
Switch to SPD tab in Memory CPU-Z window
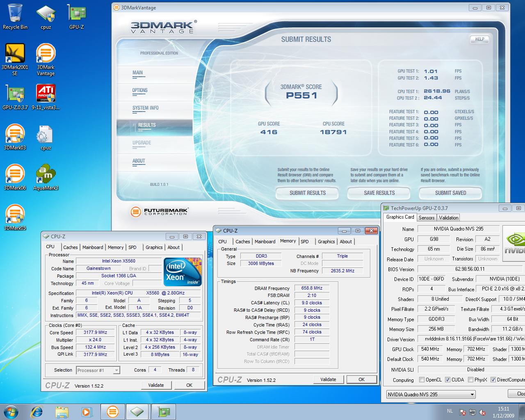click(x=305, y=242)
